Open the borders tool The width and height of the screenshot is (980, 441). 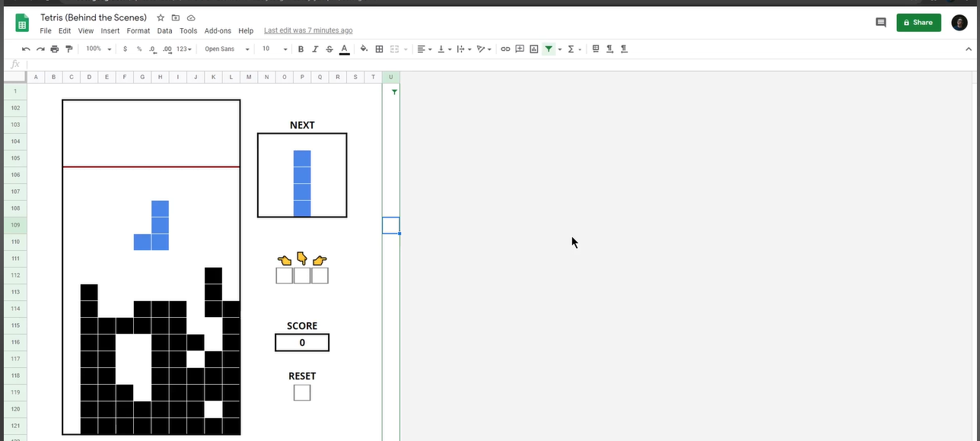click(379, 49)
